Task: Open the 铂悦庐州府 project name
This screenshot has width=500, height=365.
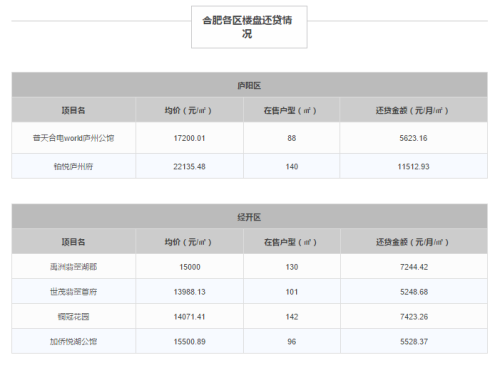Action: coord(74,166)
